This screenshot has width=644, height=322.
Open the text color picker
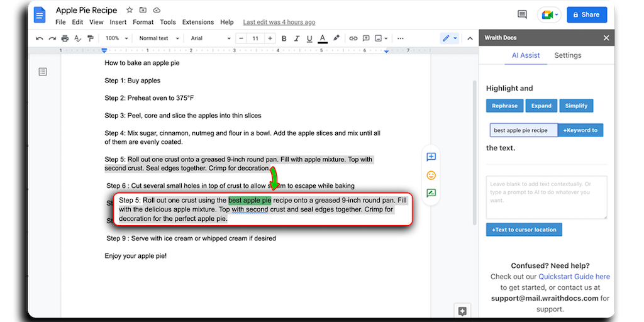coord(323,38)
